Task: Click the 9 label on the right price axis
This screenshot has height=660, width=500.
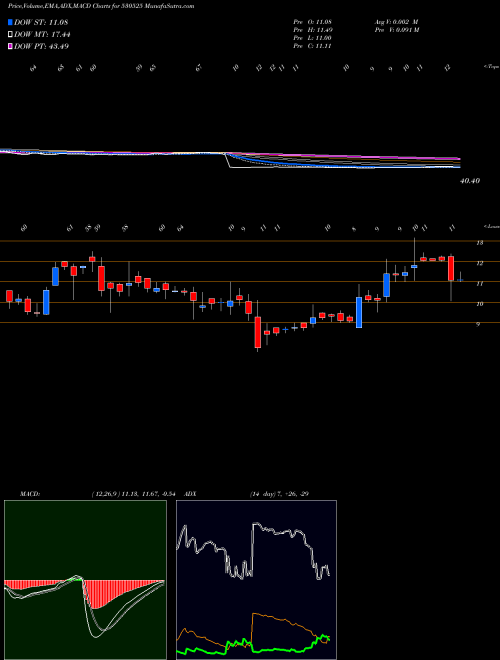Action: [478, 324]
